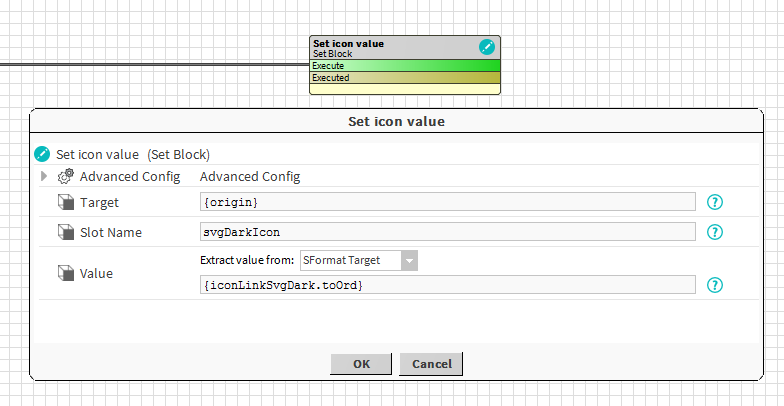Viewport: 784px width, 406px height.
Task: Click the cube icon next to Target
Action: 66,202
